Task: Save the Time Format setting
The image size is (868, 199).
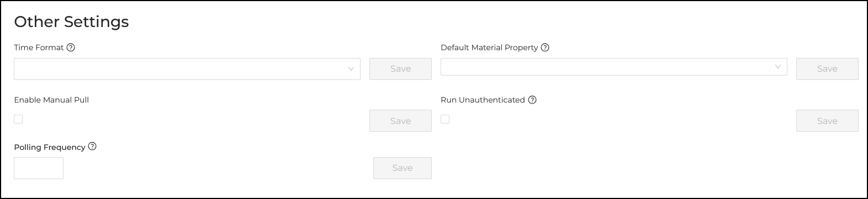Action: pyautogui.click(x=400, y=69)
